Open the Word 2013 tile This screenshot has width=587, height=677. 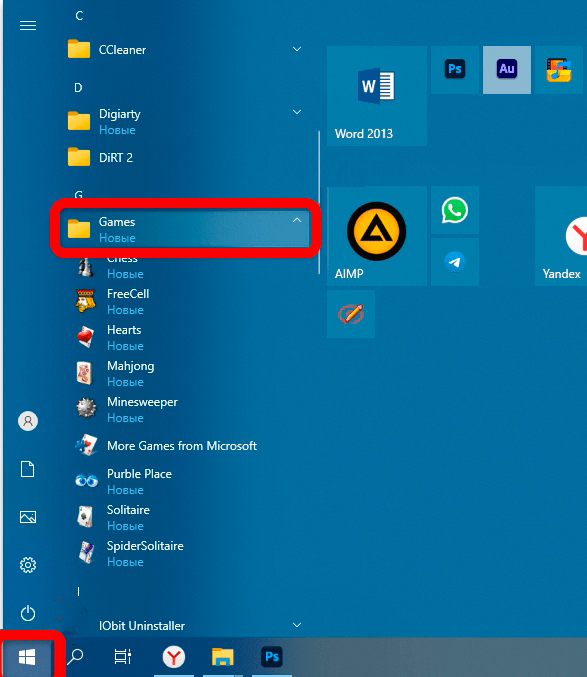(x=377, y=95)
